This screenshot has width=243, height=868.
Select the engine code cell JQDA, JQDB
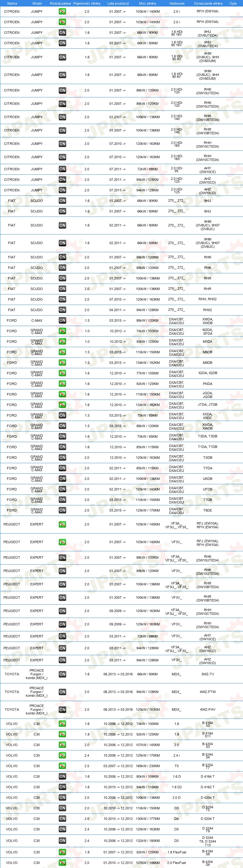coord(208,395)
